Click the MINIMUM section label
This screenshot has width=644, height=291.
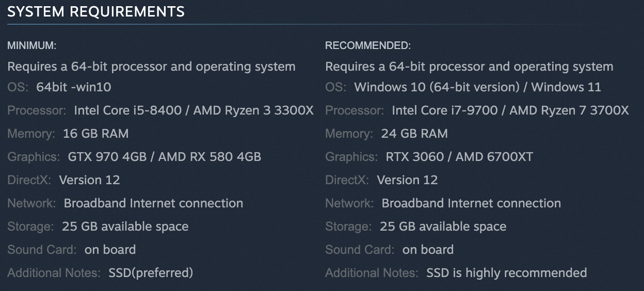coord(31,45)
